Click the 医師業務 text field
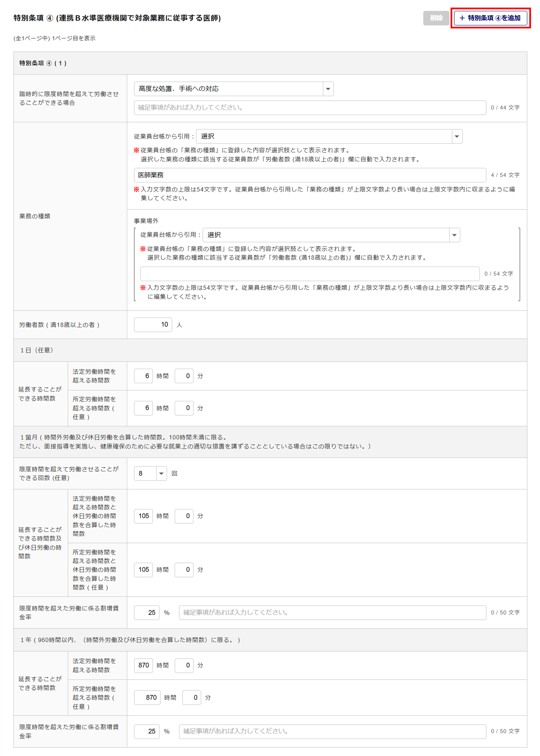 310,175
